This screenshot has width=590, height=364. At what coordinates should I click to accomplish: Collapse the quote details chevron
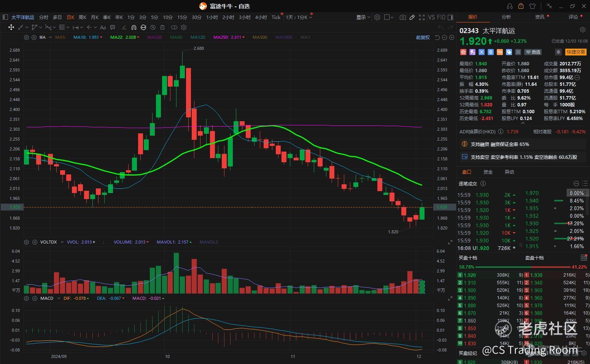[x=523, y=123]
